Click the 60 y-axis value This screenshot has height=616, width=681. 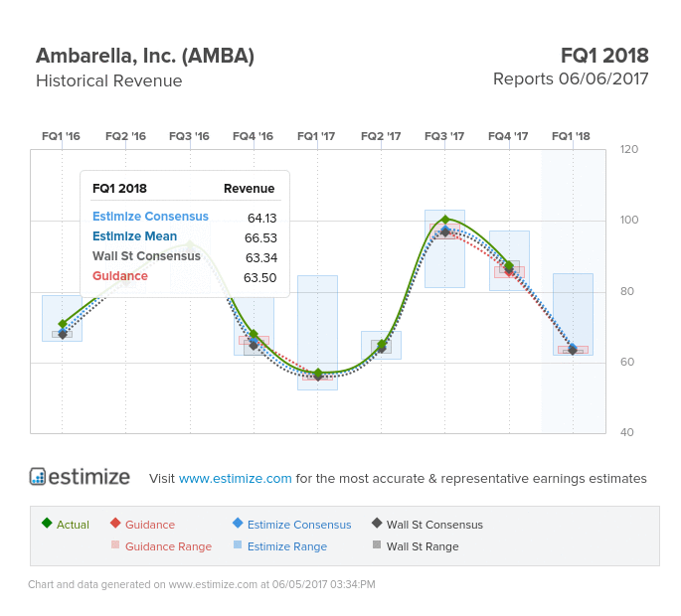tap(627, 362)
